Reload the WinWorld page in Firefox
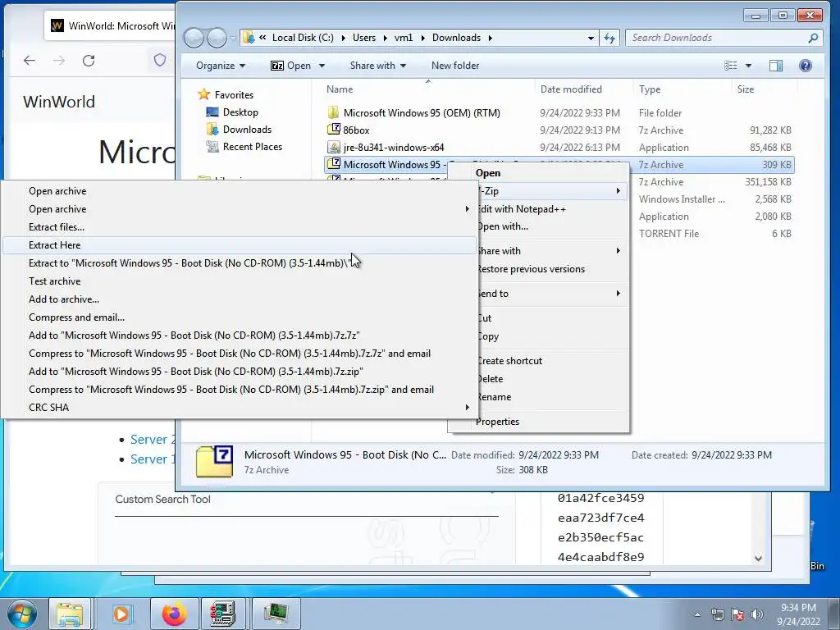Viewport: 840px width, 630px height. [89, 61]
